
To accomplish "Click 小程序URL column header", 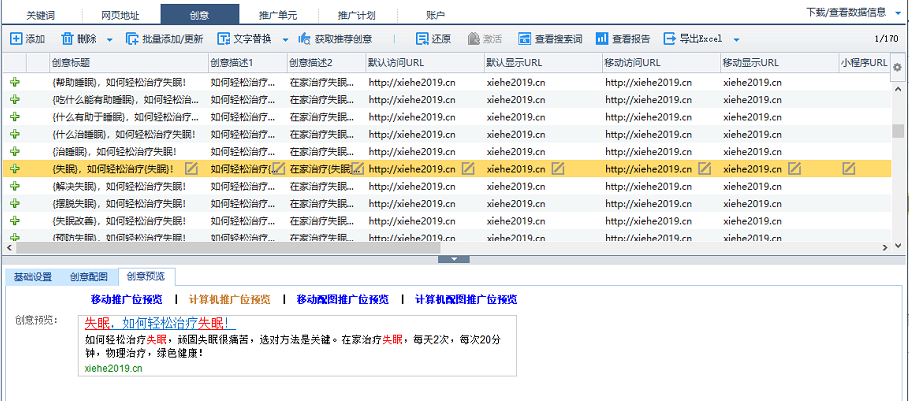I will coord(864,63).
